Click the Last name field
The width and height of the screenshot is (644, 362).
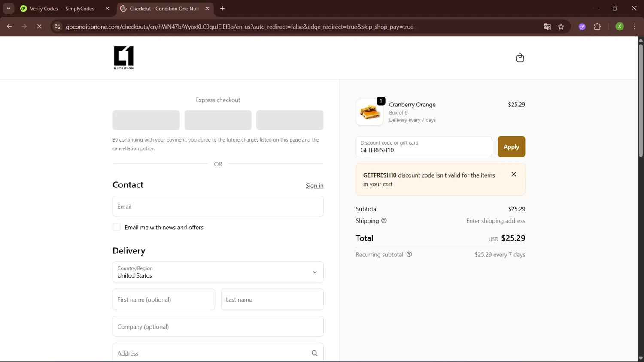[x=272, y=299]
